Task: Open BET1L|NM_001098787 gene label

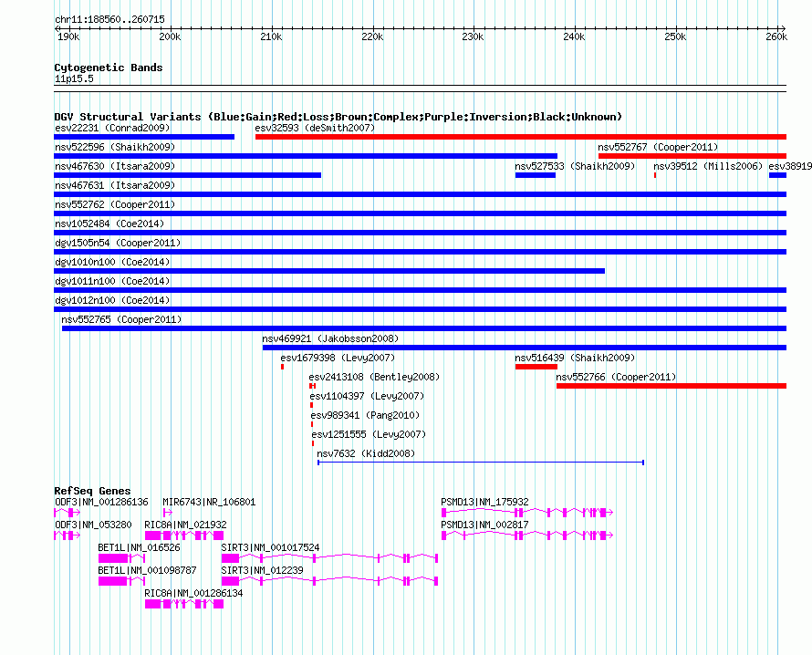Action: [x=148, y=570]
